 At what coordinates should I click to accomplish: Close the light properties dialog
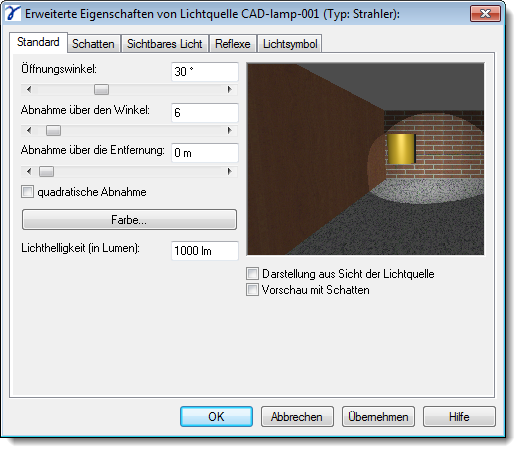(x=485, y=14)
